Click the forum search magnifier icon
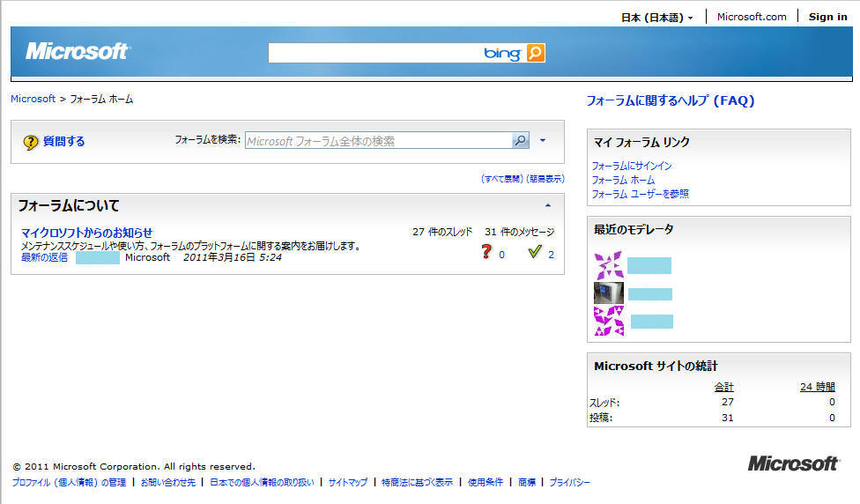This screenshot has width=860, height=504. [x=519, y=140]
